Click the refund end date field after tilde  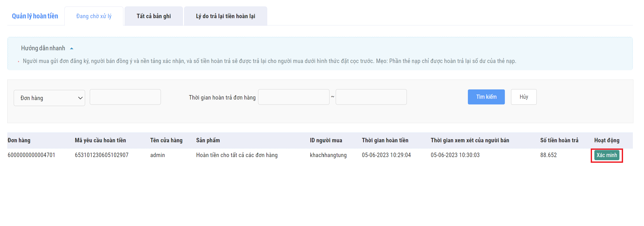371,97
